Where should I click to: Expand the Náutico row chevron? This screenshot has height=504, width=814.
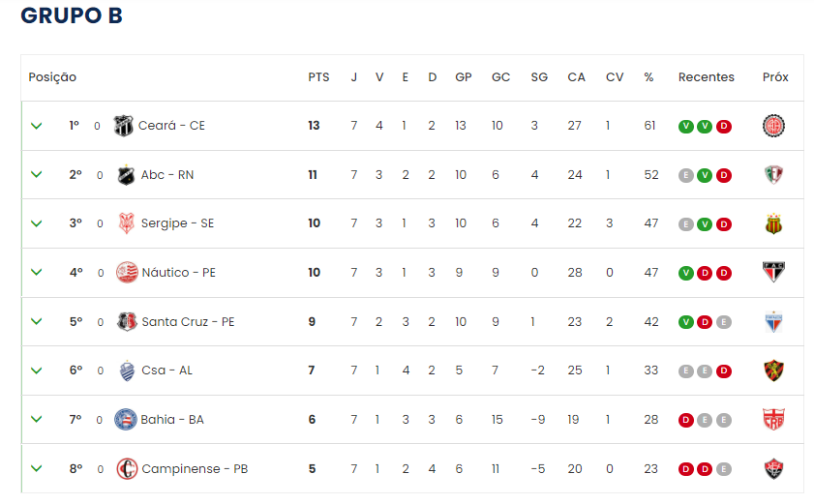[37, 273]
